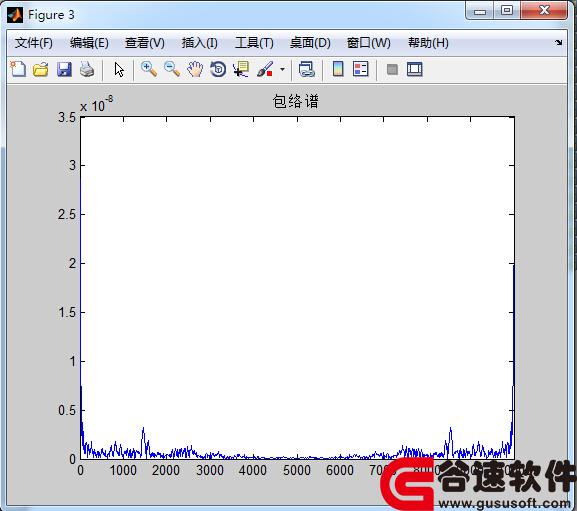577x511 pixels.
Task: Print the figure using printer icon
Action: [x=87, y=69]
